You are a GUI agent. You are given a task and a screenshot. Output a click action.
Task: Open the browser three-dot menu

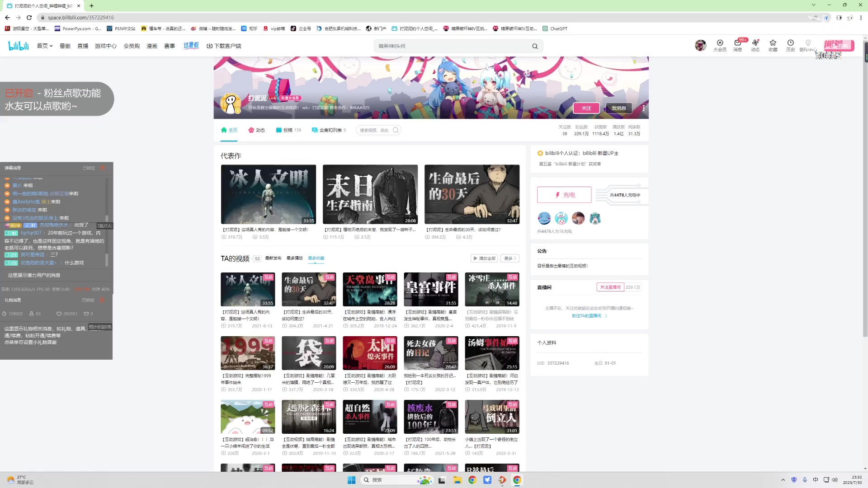pos(861,18)
